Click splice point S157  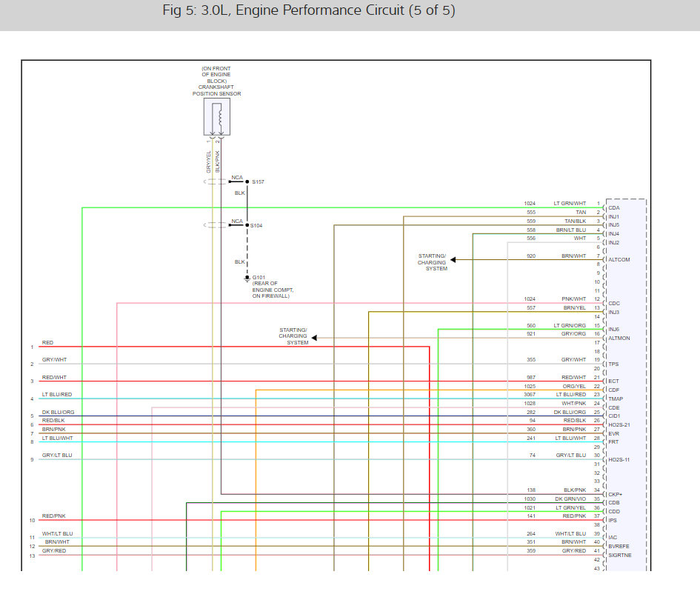(247, 182)
